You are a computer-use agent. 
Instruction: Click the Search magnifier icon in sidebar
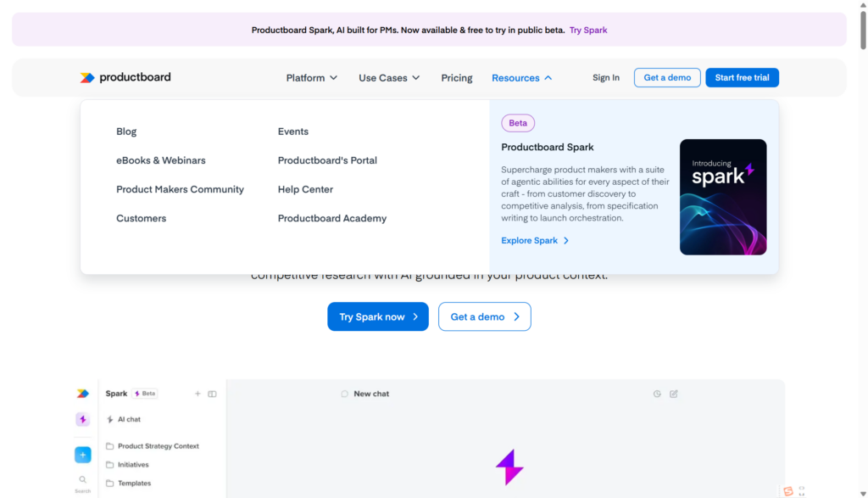click(82, 480)
